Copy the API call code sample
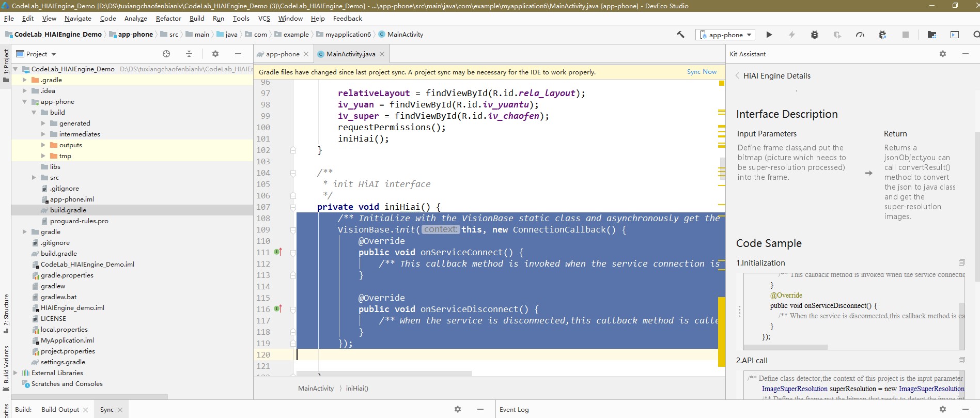 [x=961, y=360]
